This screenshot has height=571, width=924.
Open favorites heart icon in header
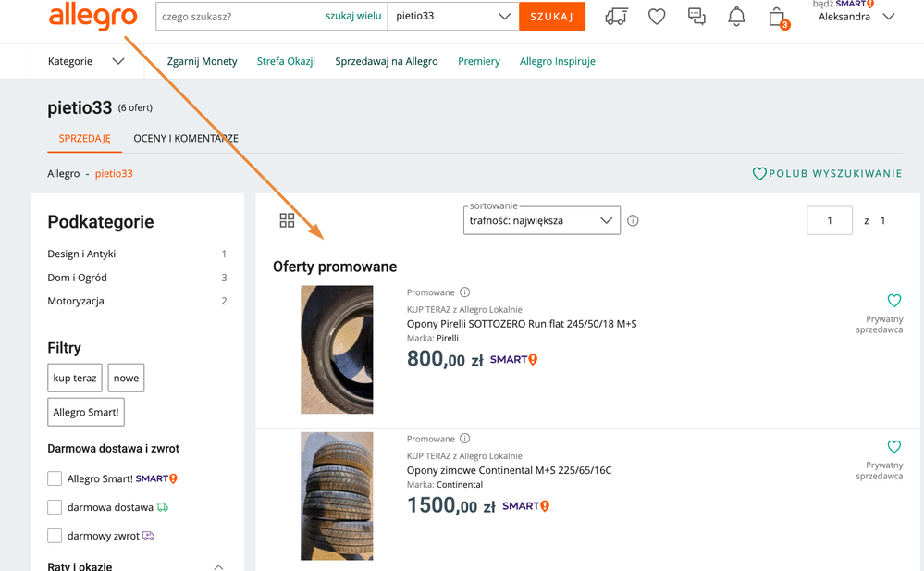click(x=657, y=17)
